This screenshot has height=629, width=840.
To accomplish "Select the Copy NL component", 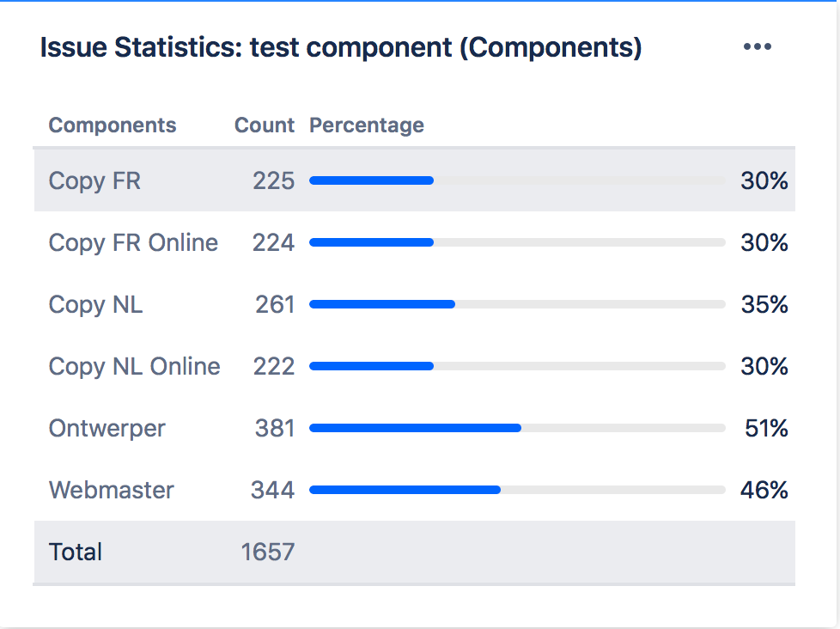I will click(x=95, y=305).
